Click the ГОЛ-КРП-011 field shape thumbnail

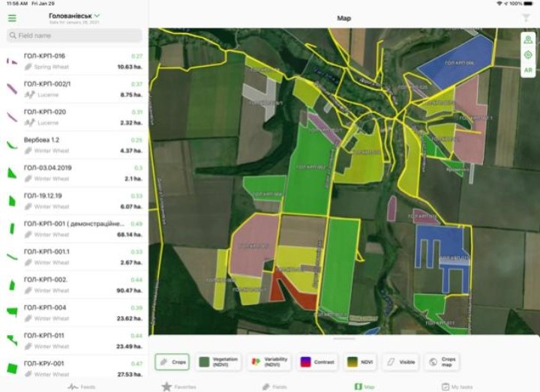point(12,340)
